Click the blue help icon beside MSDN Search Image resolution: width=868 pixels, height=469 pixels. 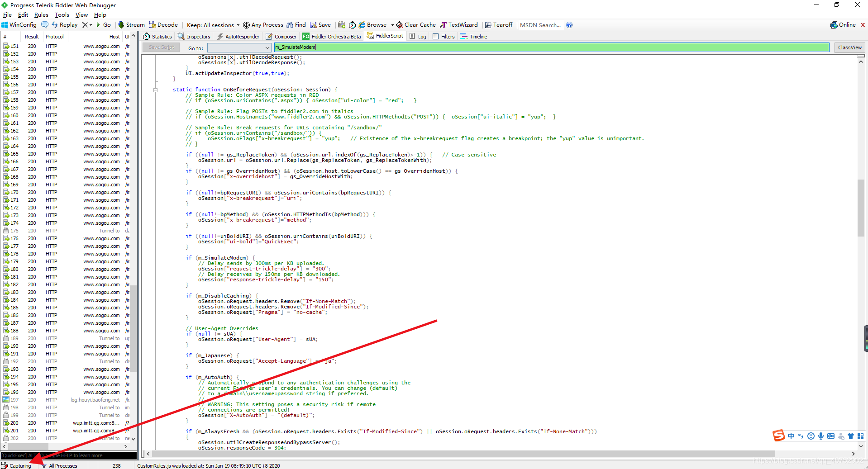569,25
